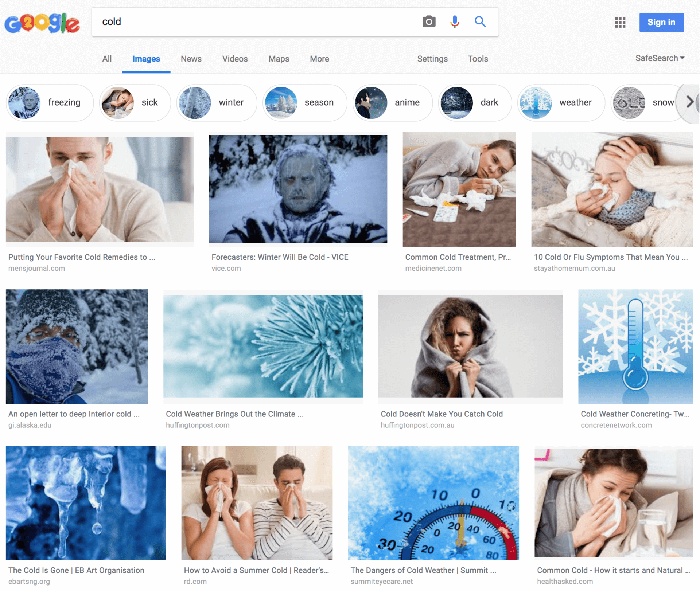Click the Google doodle logo
Viewport: 700px width, 591px height.
[41, 23]
